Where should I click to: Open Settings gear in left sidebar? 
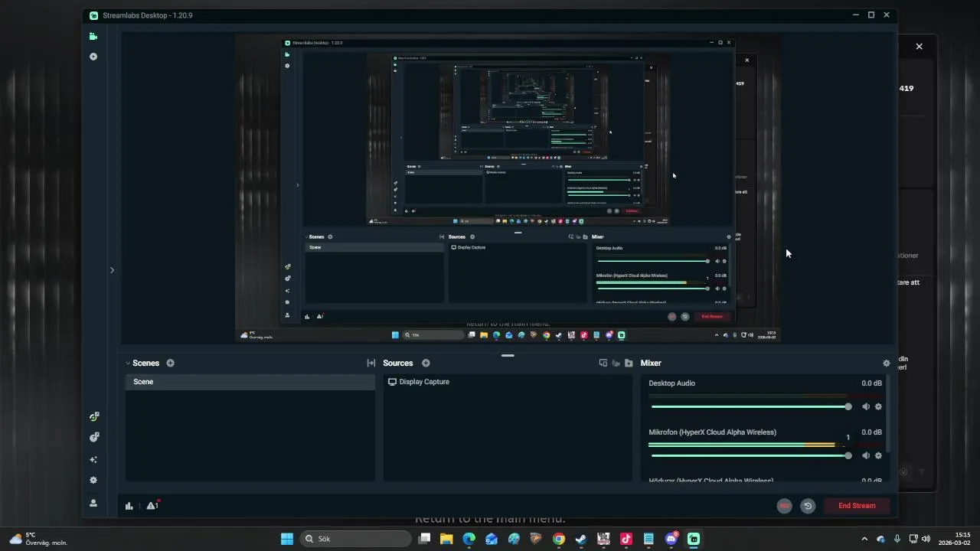(x=93, y=481)
